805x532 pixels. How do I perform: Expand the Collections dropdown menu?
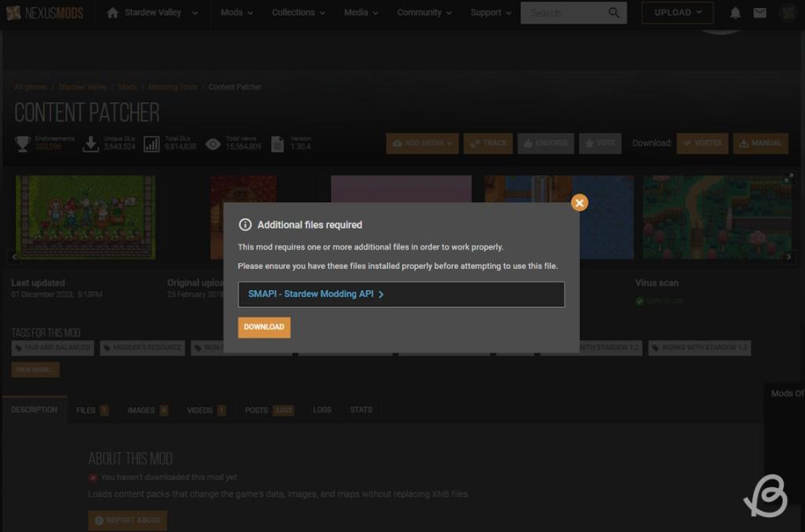[x=298, y=13]
